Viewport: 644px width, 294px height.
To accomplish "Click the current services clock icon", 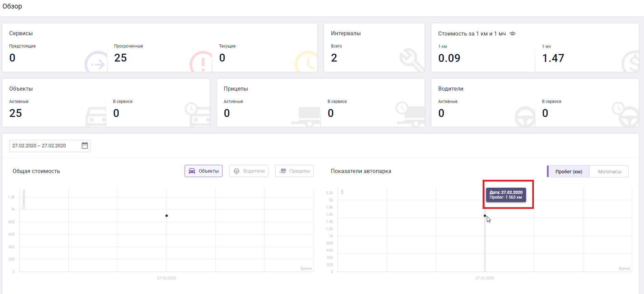I will click(x=307, y=62).
